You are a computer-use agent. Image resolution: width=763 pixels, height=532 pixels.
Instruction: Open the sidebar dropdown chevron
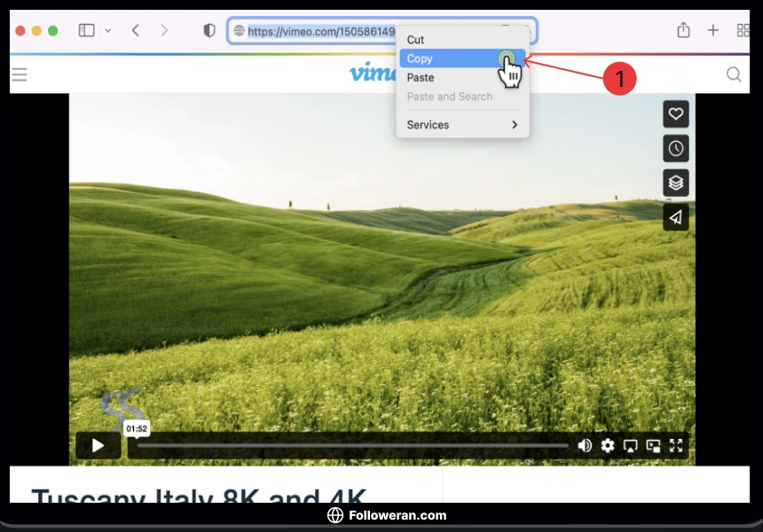click(x=108, y=30)
